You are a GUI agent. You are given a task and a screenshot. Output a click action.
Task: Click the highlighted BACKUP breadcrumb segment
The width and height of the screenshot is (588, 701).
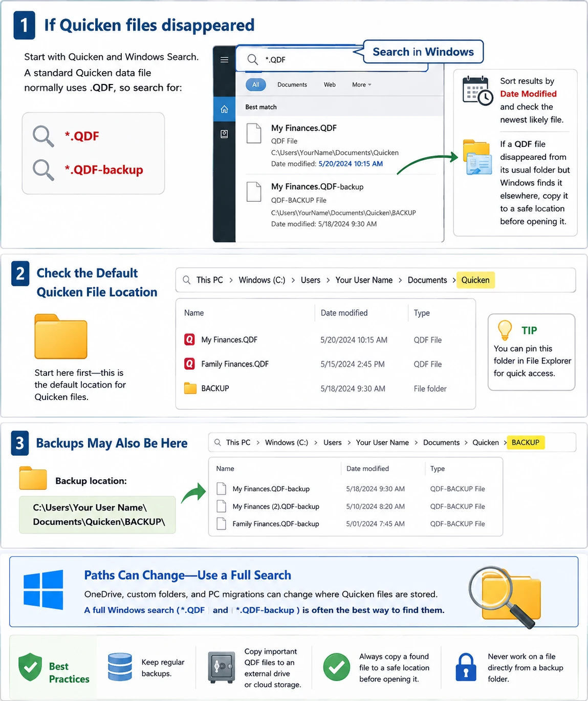[526, 442]
